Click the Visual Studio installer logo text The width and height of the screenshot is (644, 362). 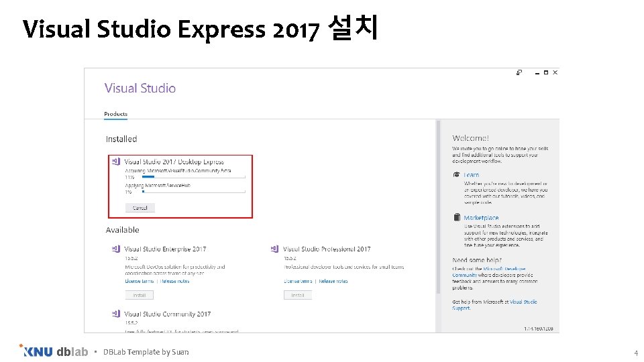(140, 88)
